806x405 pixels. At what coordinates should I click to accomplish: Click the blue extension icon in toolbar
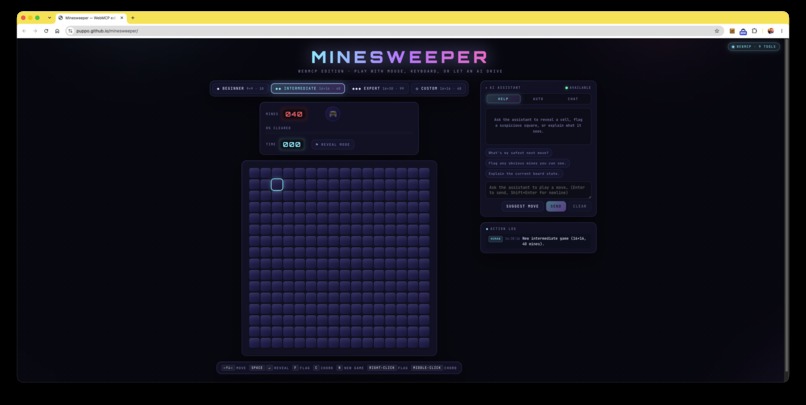coord(743,31)
